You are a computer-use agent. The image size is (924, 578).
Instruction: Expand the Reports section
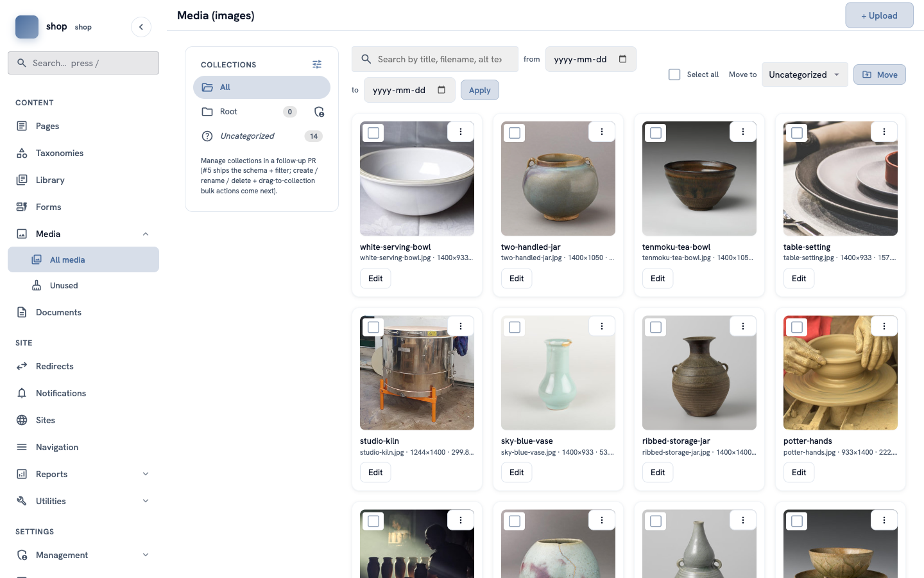coord(83,474)
